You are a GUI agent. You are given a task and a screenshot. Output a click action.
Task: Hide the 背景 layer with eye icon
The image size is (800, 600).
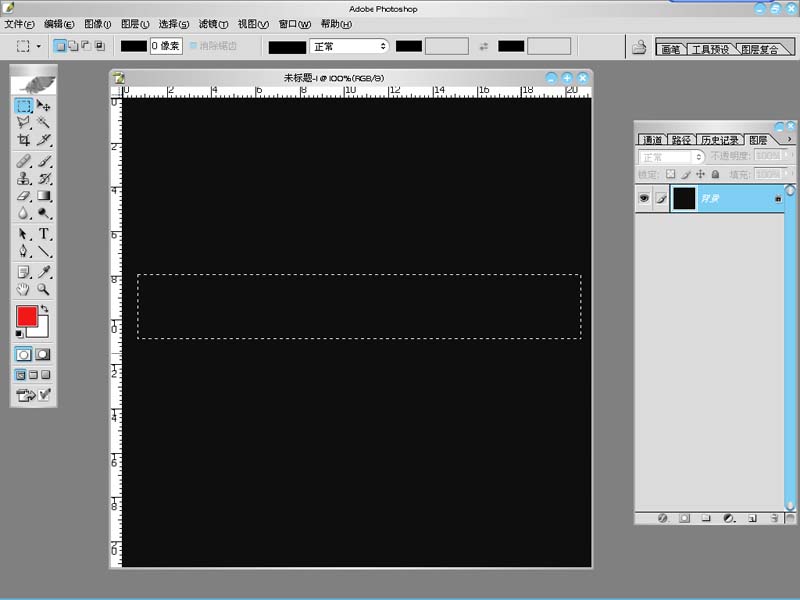644,198
